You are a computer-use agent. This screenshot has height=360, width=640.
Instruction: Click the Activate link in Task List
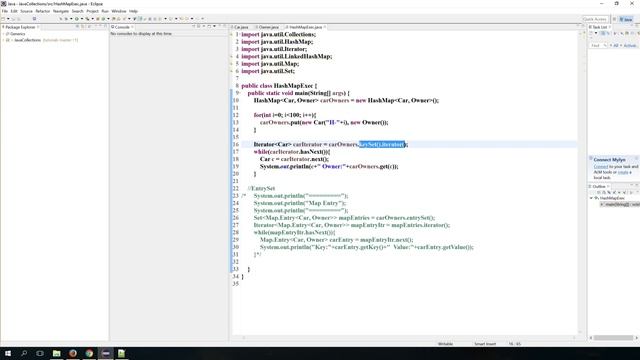[629, 45]
